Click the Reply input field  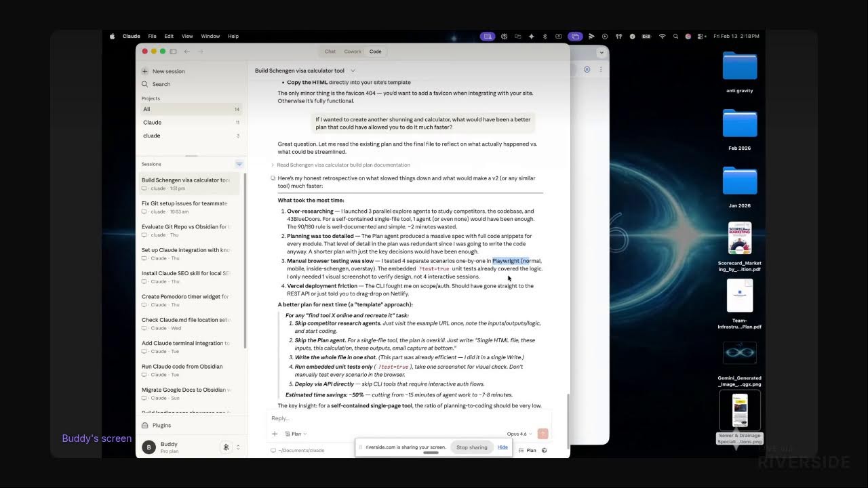[409, 418]
